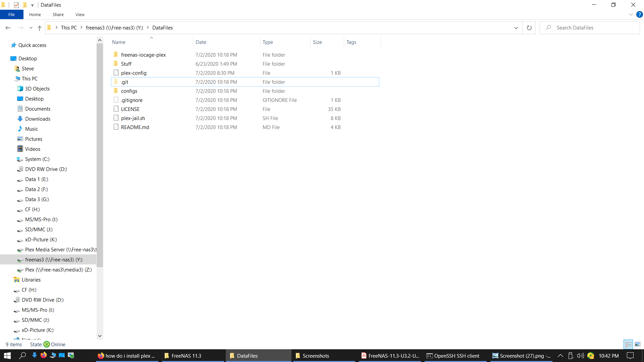Image resolution: width=644 pixels, height=362 pixels.
Task: Click the DataFiles breadcrumb segment
Action: pyautogui.click(x=162, y=28)
